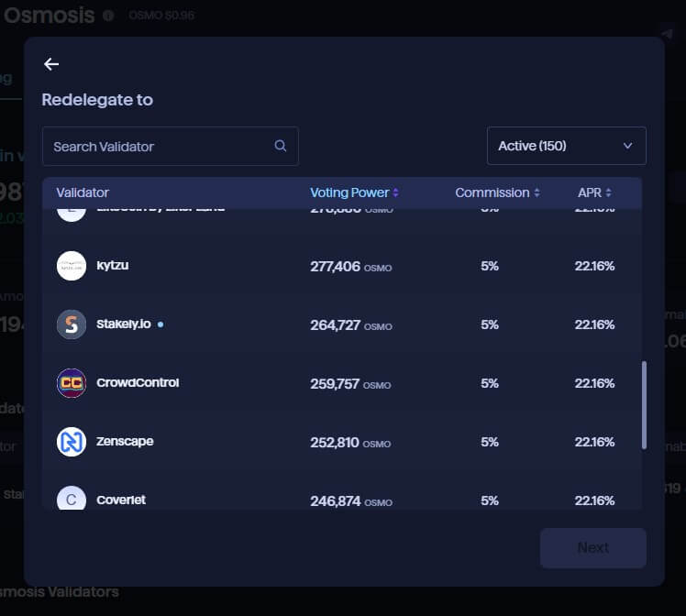The height and width of the screenshot is (616, 686).
Task: Click the 5% commission for kytzu
Action: click(490, 266)
